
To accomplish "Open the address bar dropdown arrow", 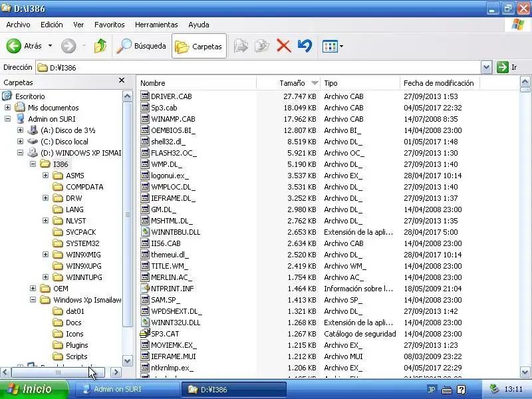I will tap(486, 67).
